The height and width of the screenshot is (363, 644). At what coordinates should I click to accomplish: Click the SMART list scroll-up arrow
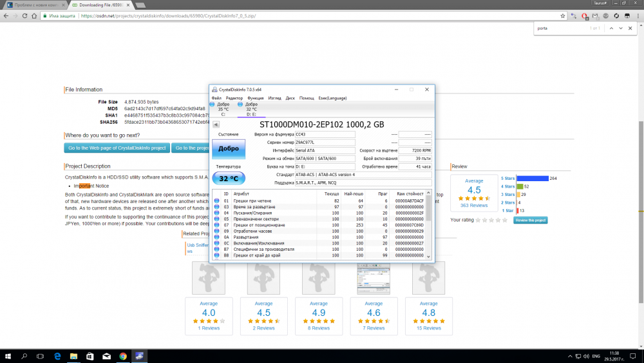[428, 193]
